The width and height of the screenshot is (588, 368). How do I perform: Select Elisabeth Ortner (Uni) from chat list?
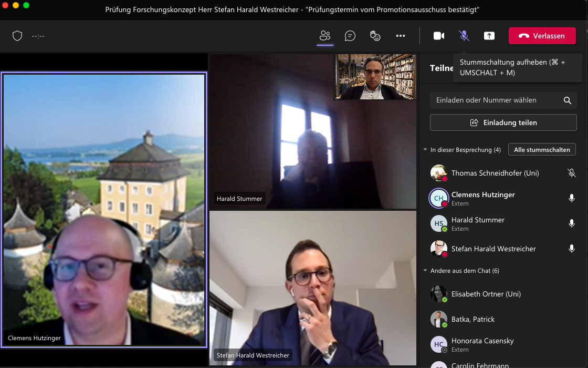pos(486,294)
